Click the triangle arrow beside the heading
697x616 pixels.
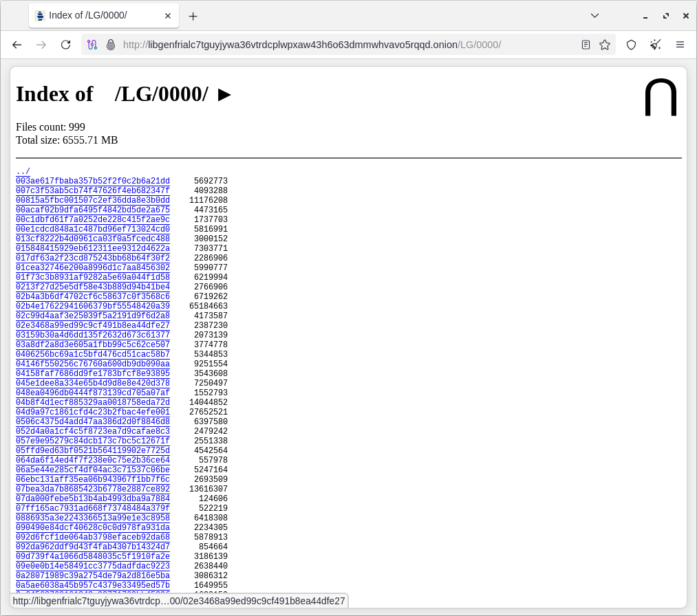click(x=224, y=95)
